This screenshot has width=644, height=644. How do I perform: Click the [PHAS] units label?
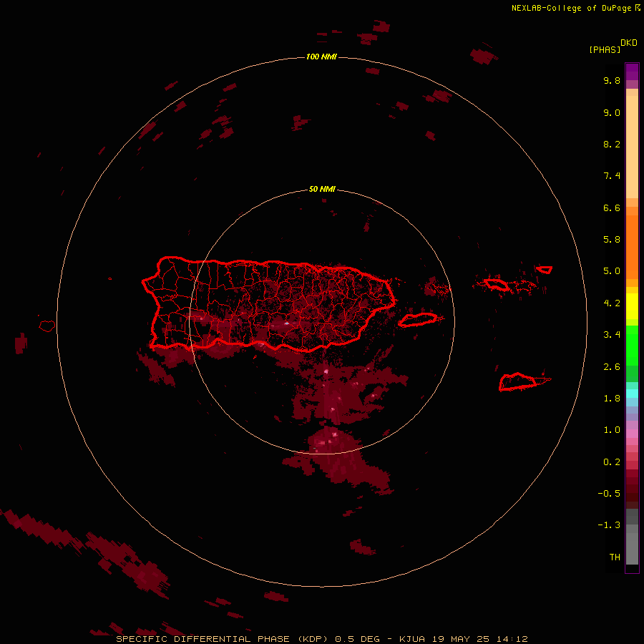tap(605, 49)
